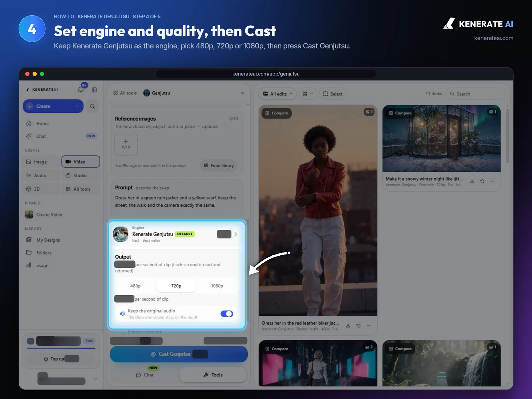Screen dimensions: 532x399
Task: Open the Audio creation tool
Action: pyautogui.click(x=42, y=175)
